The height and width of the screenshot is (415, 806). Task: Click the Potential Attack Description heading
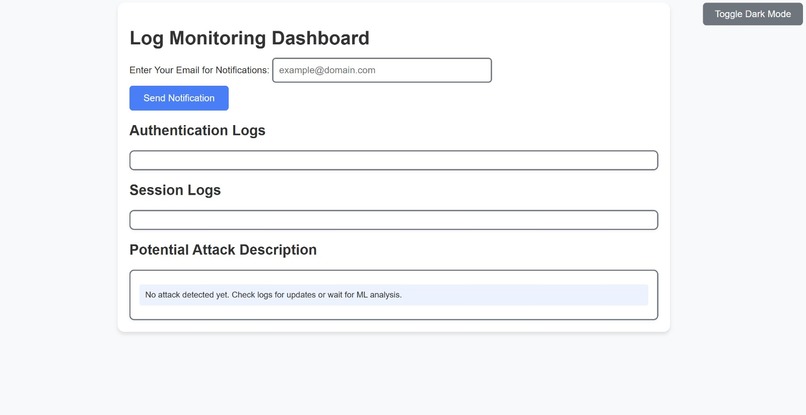coord(223,250)
